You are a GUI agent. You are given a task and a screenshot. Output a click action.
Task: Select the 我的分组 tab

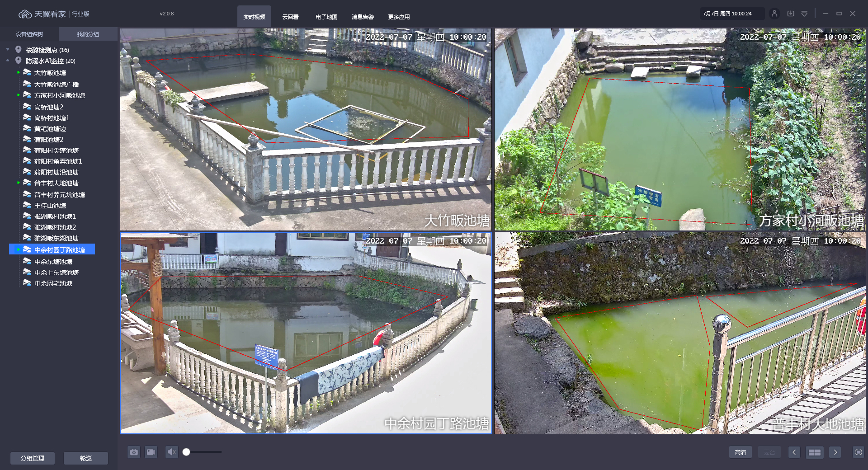(x=88, y=34)
